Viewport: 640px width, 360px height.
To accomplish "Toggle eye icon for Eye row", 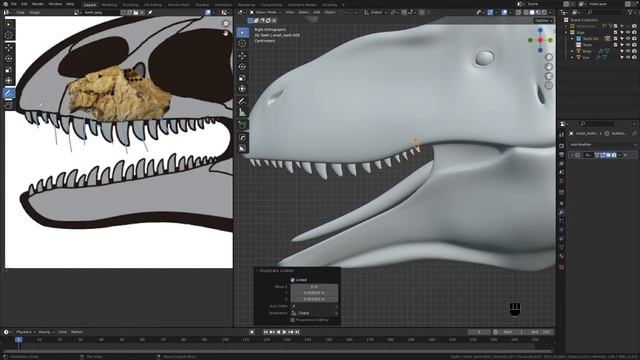I will [x=629, y=58].
